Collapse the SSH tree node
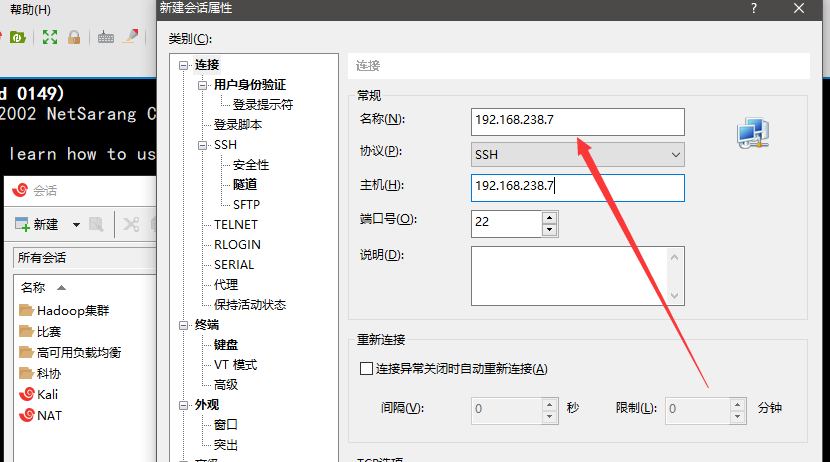Viewport: 830px width, 462px height. (203, 145)
